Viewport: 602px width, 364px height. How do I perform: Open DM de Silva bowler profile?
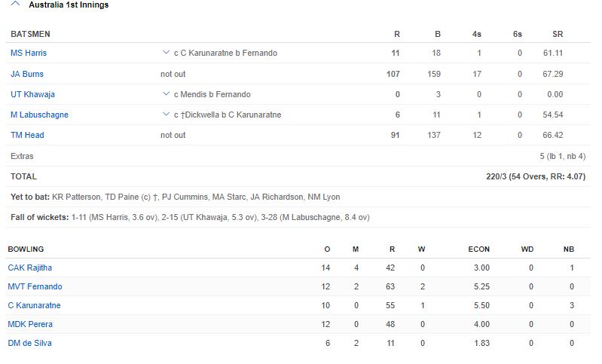click(30, 343)
